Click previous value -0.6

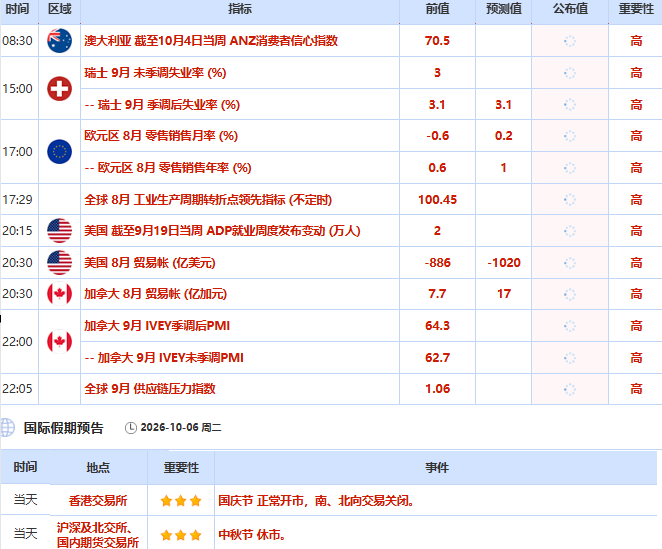(x=437, y=136)
